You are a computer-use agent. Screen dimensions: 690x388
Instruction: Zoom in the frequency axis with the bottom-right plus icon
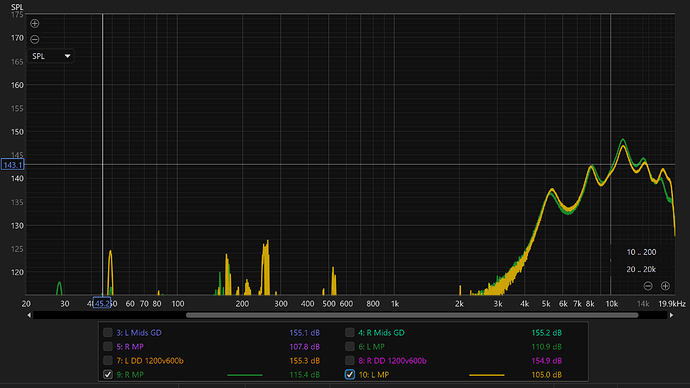[x=665, y=286]
